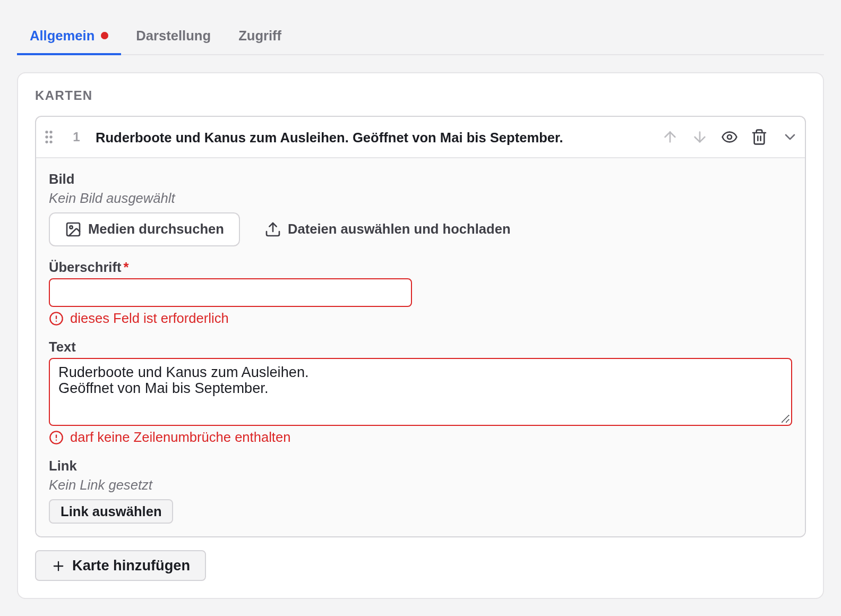
Task: Open the Zugriff tab
Action: tap(260, 36)
